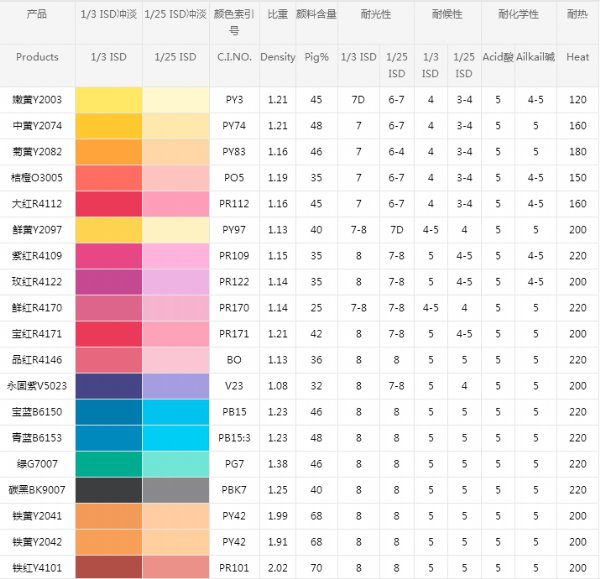Viewport: 600px width, 579px height.
Task: Click the Ailkail碱 column header
Action: pos(536,58)
